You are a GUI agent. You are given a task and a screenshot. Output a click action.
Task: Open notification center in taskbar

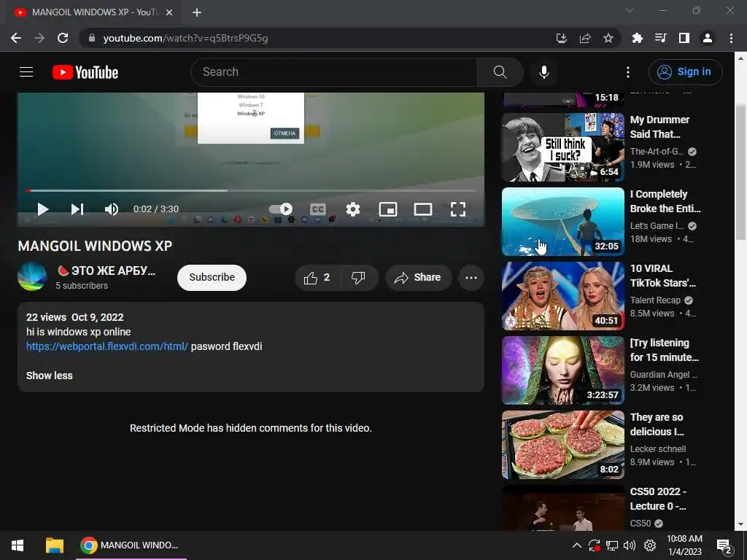click(x=724, y=545)
